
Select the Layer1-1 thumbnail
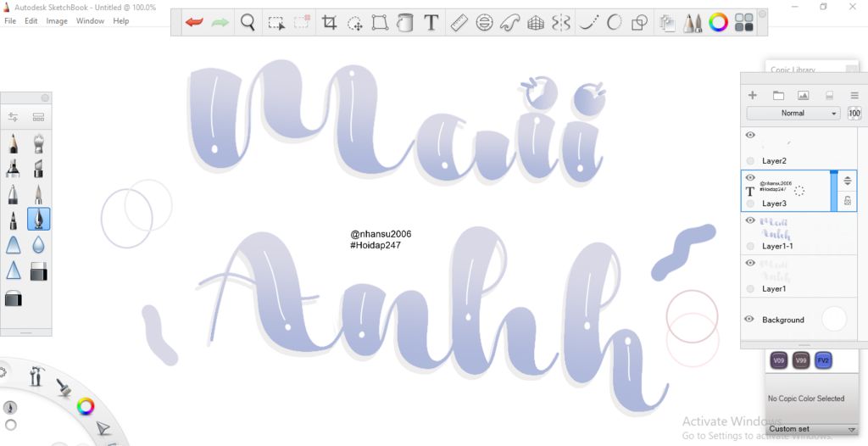pyautogui.click(x=775, y=228)
